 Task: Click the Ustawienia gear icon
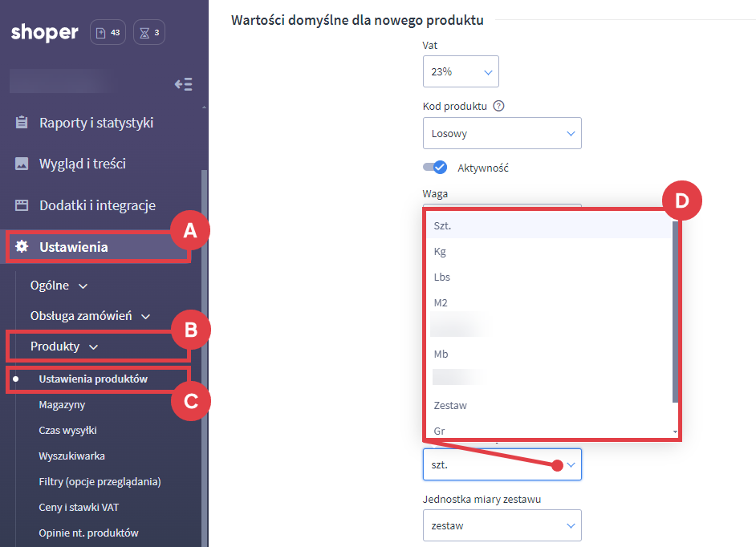22,247
